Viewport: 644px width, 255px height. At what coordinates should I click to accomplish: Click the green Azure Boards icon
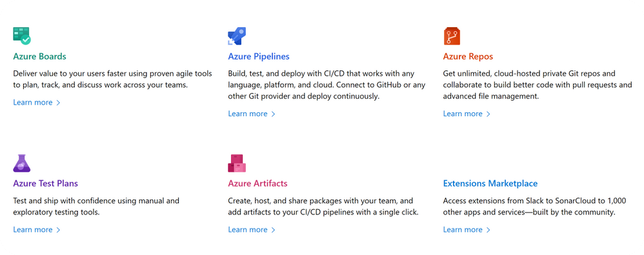click(x=22, y=36)
